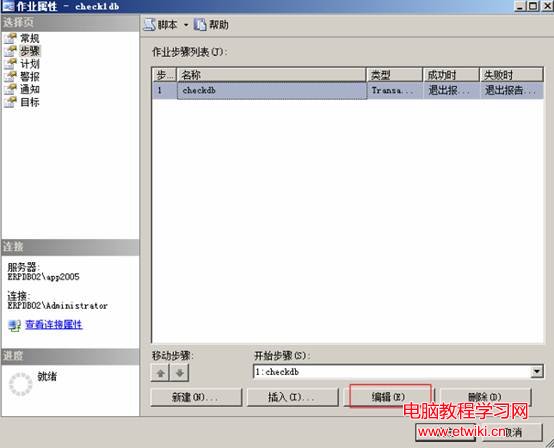The image size is (554, 448).
Task: Click the 退出报... success action cell
Action: pos(451,90)
